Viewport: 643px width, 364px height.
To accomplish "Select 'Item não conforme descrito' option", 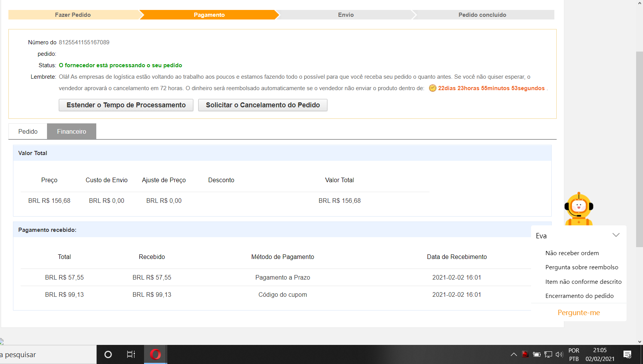I will click(x=583, y=281).
